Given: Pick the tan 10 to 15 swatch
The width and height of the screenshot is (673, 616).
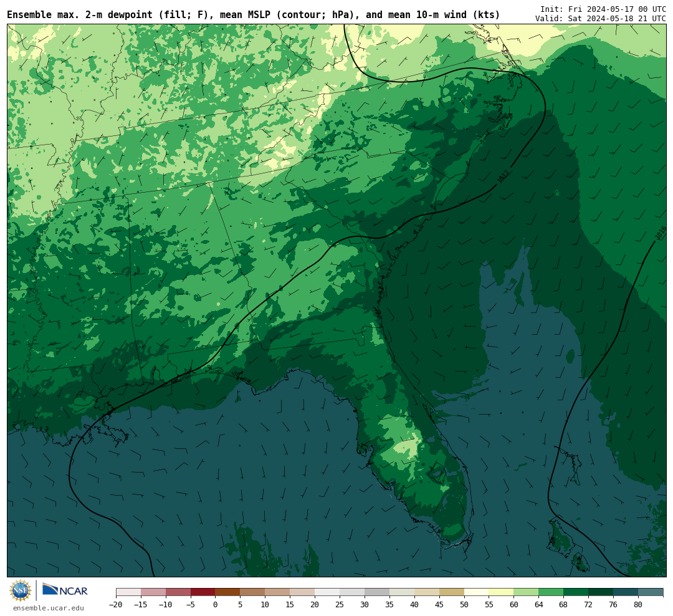Looking at the screenshot, I should point(278,592).
